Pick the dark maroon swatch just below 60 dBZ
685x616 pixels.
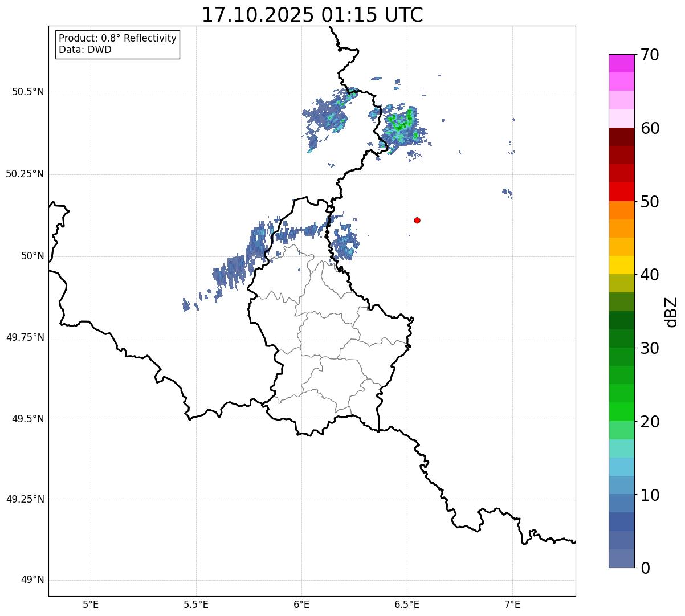coord(621,137)
